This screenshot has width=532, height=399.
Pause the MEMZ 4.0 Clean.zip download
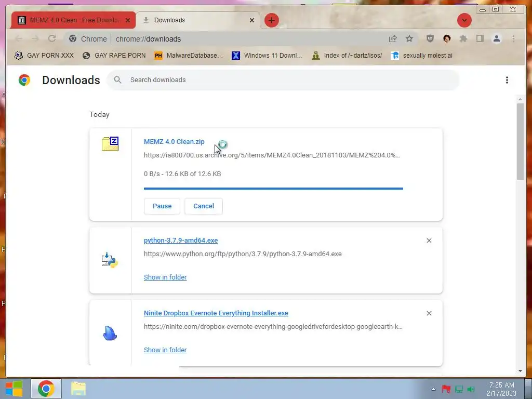pos(162,206)
